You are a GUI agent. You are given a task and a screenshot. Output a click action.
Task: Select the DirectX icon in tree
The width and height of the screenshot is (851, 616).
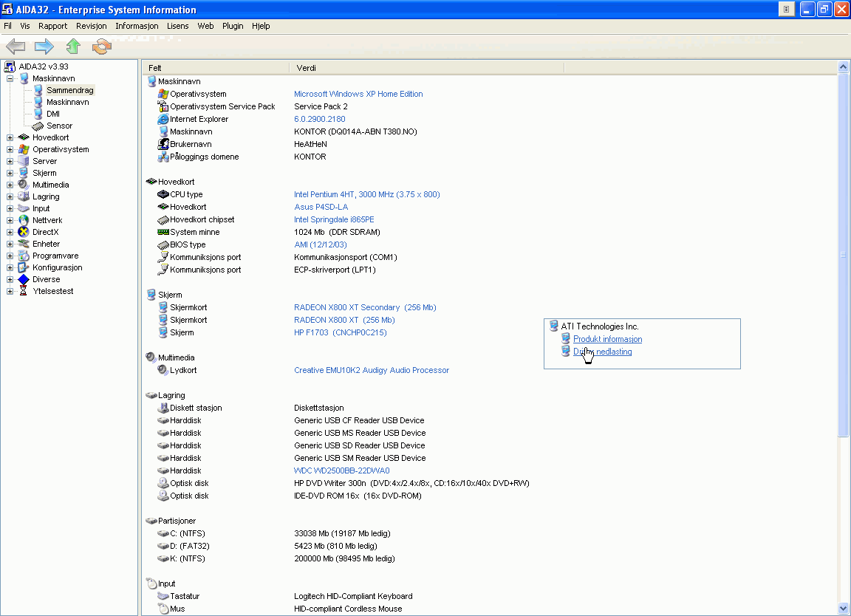tap(24, 232)
